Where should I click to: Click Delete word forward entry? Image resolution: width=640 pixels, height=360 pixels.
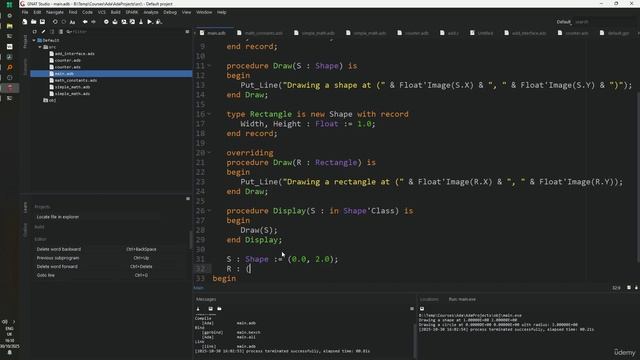point(57,267)
